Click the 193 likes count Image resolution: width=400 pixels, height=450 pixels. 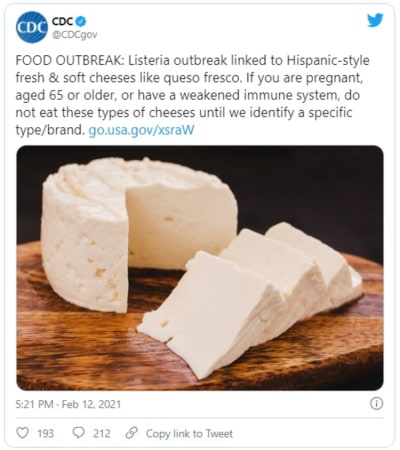45,433
